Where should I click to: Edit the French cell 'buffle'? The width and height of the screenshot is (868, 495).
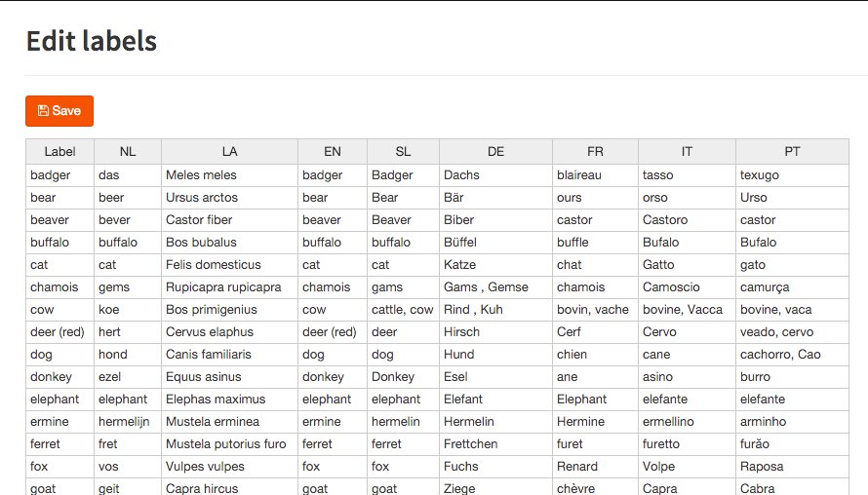tap(595, 243)
